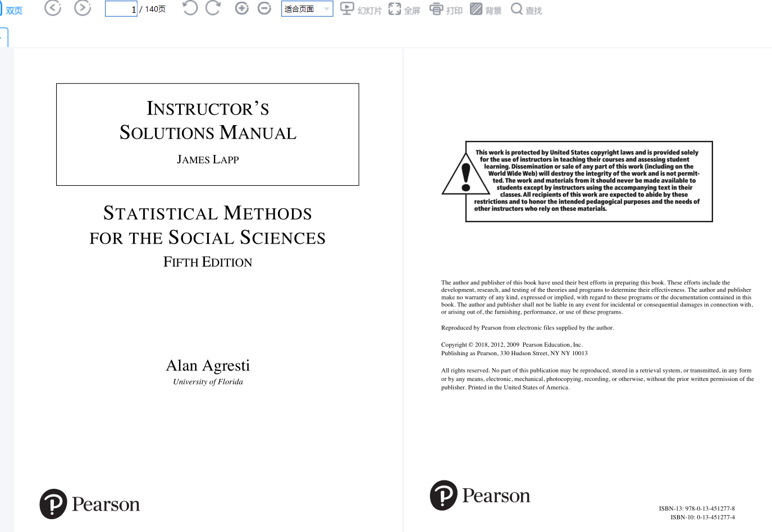
Task: Print the document (打印)
Action: [446, 10]
